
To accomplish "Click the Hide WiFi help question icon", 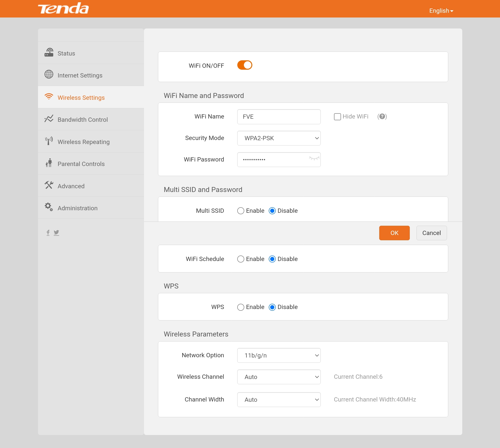I will pyautogui.click(x=382, y=116).
